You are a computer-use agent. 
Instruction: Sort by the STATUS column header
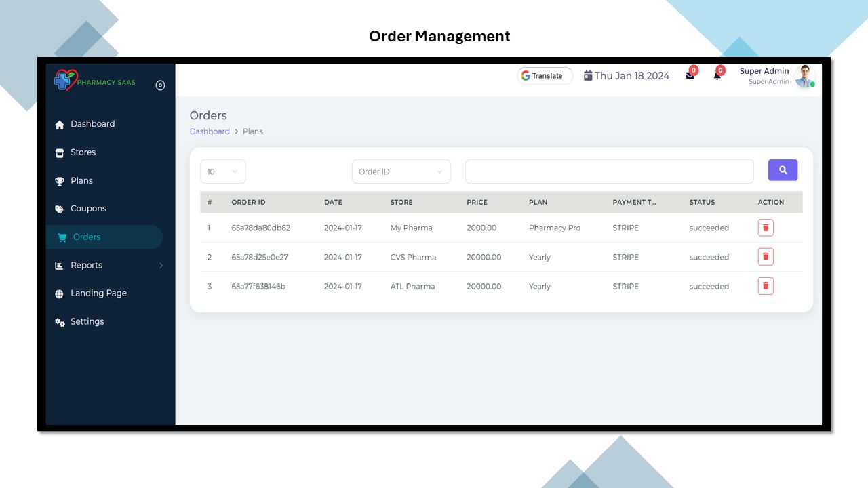702,202
